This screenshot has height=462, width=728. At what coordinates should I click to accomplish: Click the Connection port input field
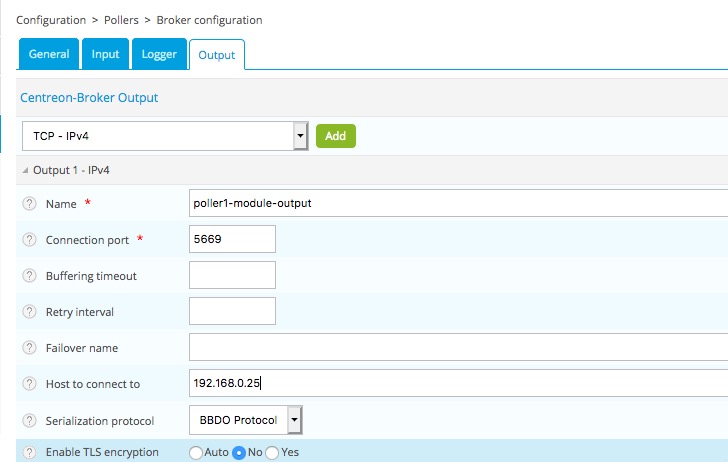tap(232, 239)
